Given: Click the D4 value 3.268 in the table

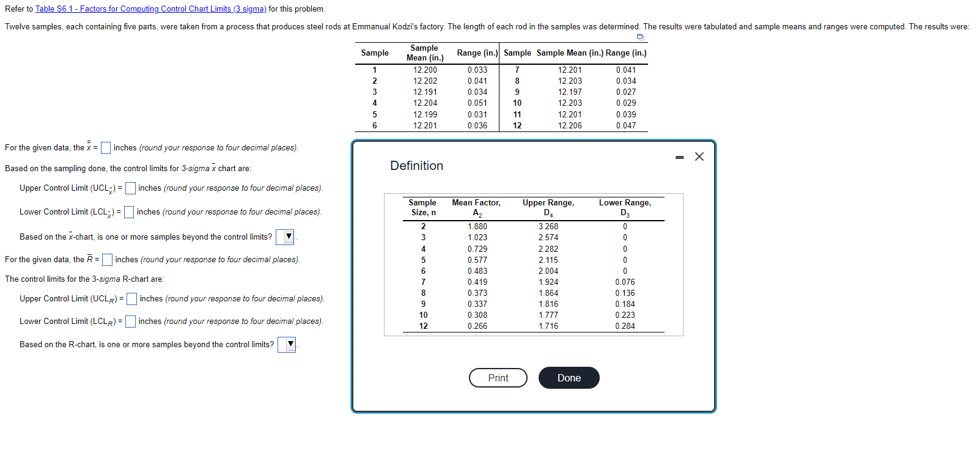Looking at the screenshot, I should pos(548,226).
